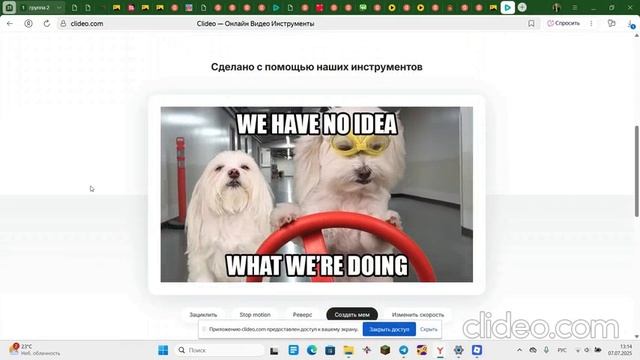Open the clock showing 13:14
Image resolution: width=640 pixels, height=360 pixels.
tap(620, 350)
